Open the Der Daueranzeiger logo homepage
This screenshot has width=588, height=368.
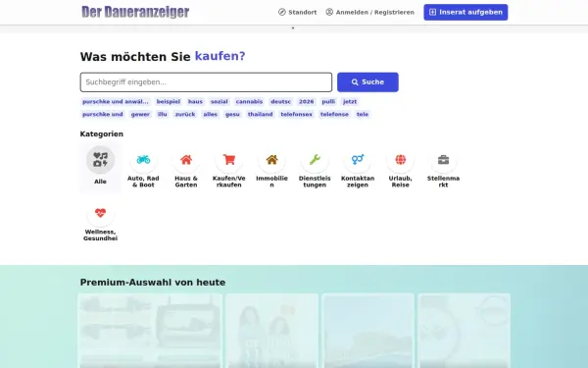pyautogui.click(x=135, y=12)
